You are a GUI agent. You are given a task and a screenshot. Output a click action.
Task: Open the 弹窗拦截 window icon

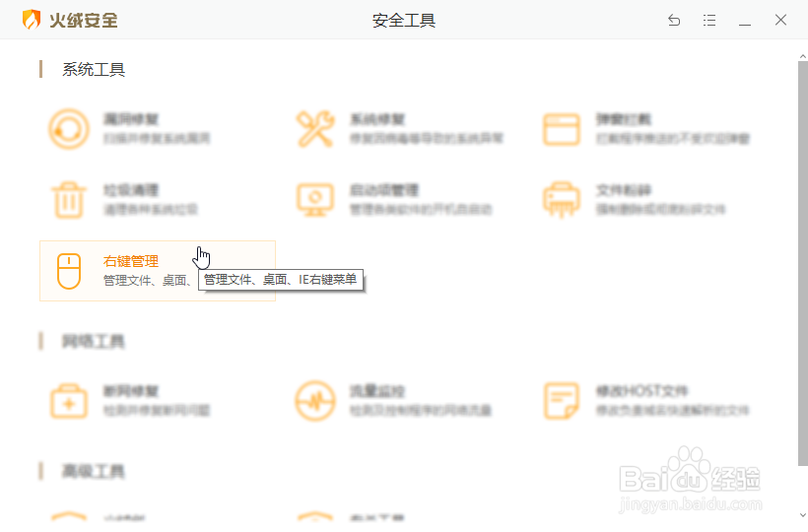(x=562, y=129)
